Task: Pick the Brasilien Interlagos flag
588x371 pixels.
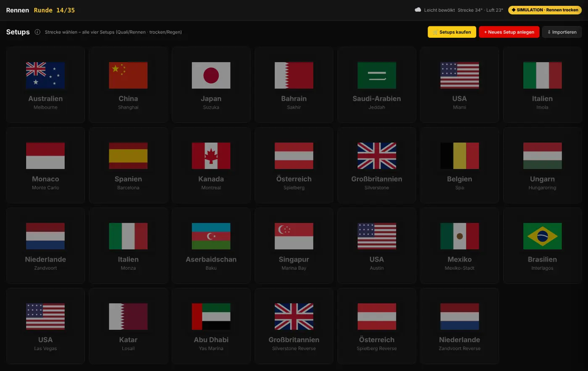Action: click(543, 236)
